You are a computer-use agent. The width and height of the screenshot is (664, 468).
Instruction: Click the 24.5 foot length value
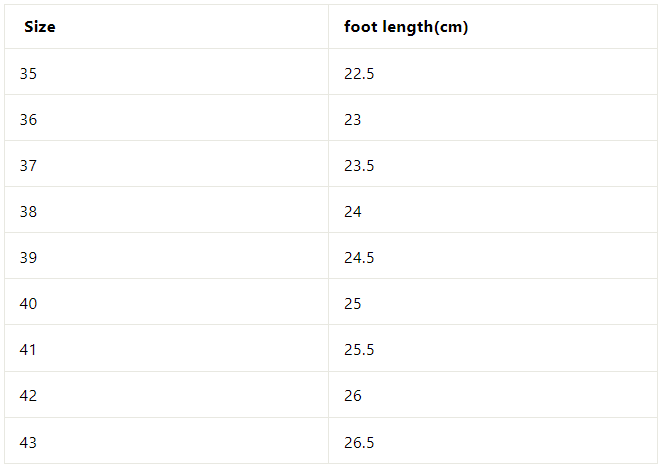coord(359,257)
